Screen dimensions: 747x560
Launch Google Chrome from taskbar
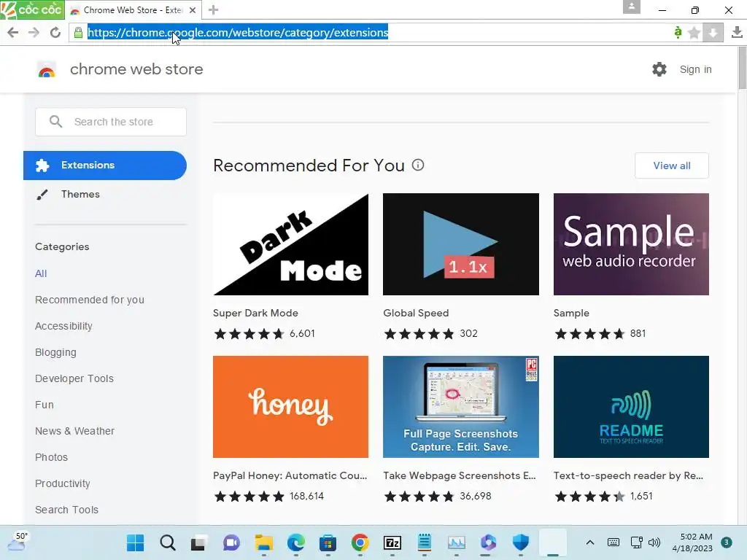pyautogui.click(x=360, y=542)
